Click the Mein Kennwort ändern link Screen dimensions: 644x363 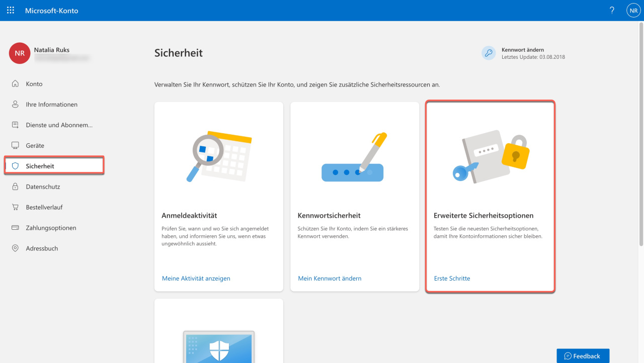pos(330,278)
